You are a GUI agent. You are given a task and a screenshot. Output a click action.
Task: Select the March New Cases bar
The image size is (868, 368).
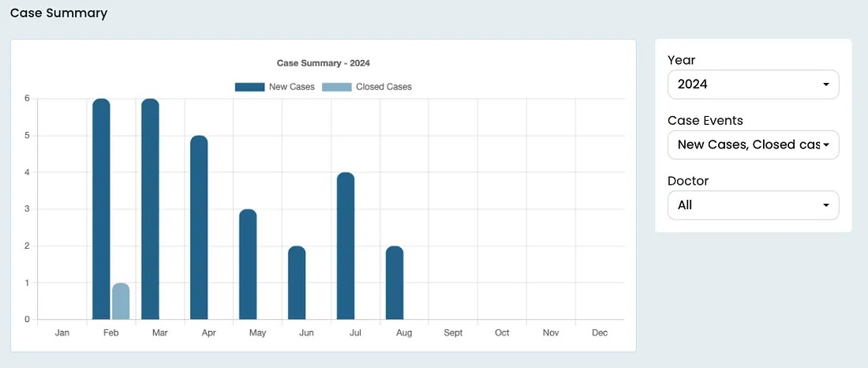[x=150, y=209]
